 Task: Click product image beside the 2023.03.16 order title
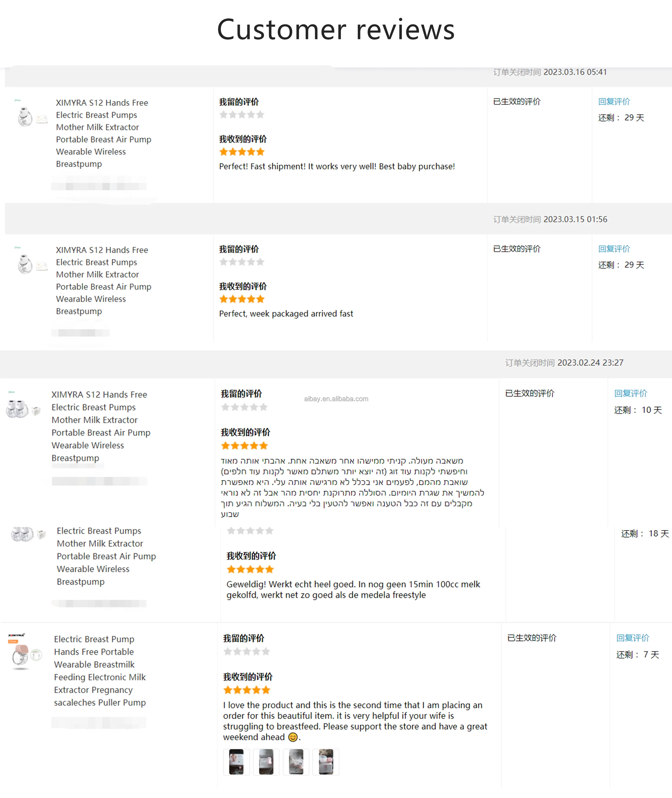pyautogui.click(x=27, y=116)
